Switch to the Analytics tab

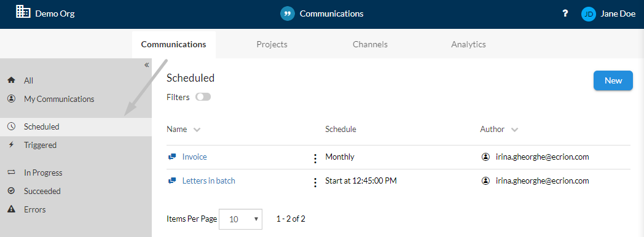coord(469,44)
